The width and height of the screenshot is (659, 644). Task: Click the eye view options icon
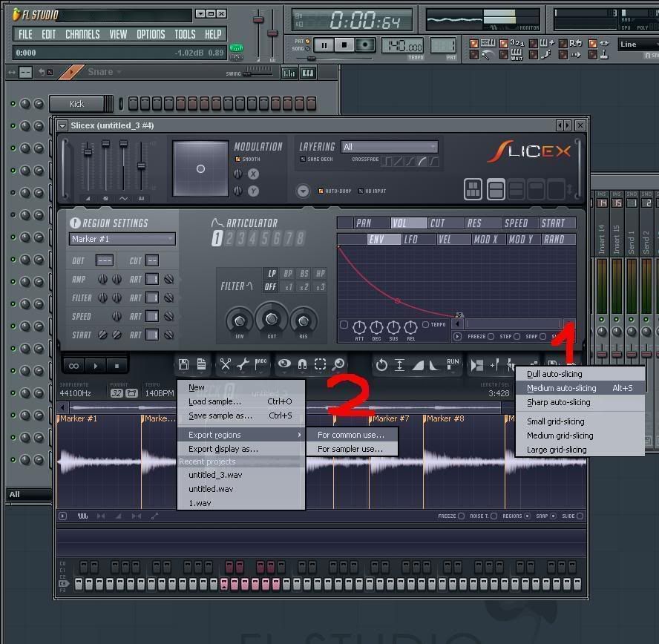(x=284, y=364)
